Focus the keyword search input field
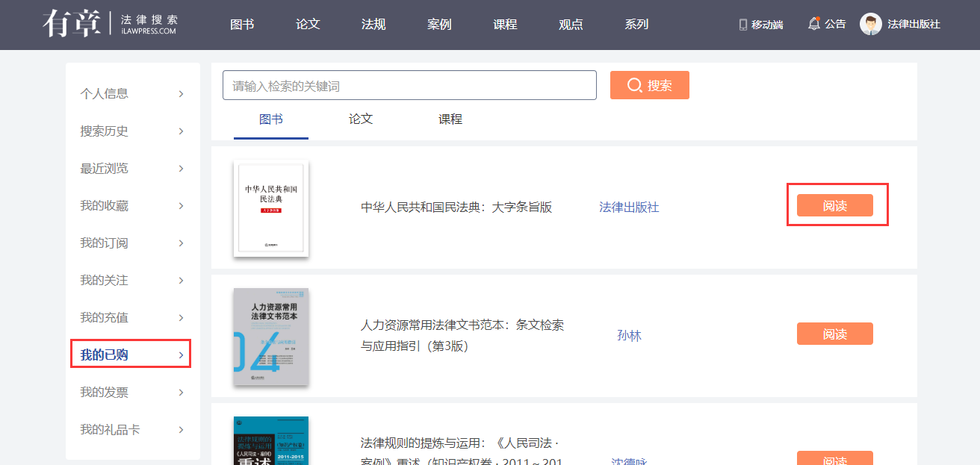 point(409,86)
